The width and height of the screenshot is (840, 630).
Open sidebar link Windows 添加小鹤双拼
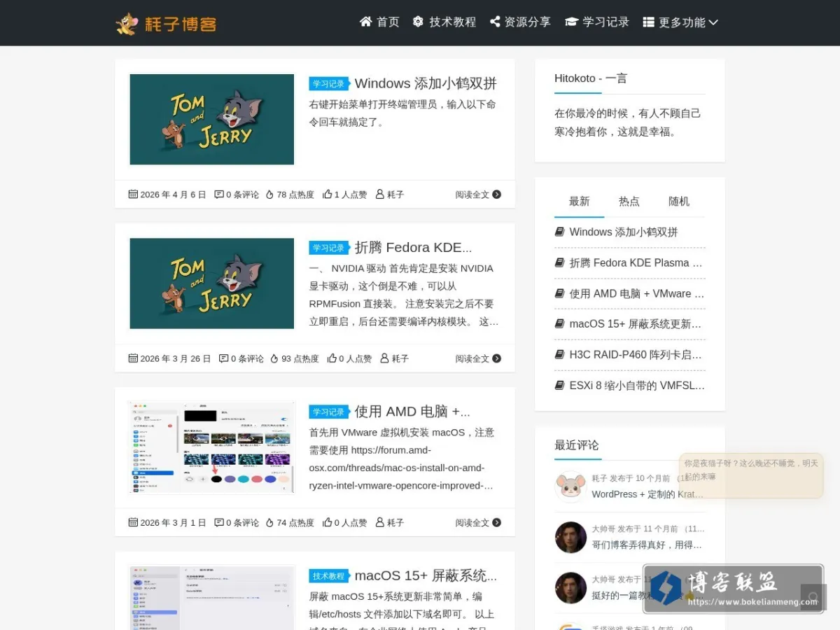tap(624, 232)
